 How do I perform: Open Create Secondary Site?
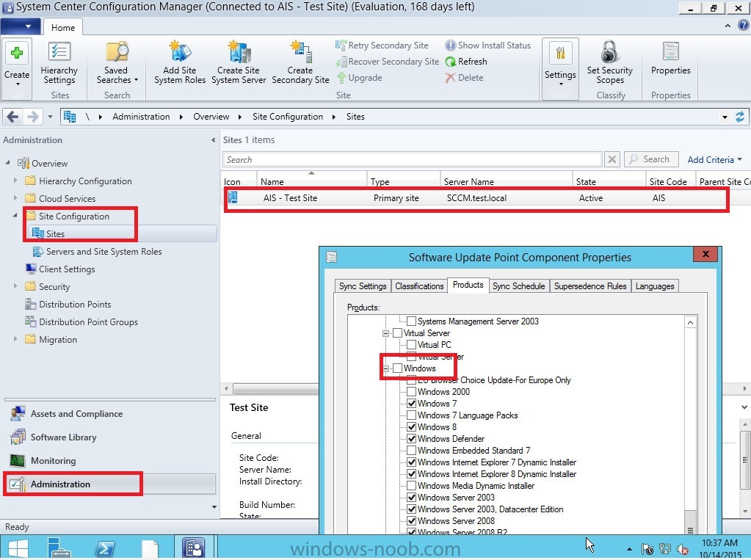(300, 64)
